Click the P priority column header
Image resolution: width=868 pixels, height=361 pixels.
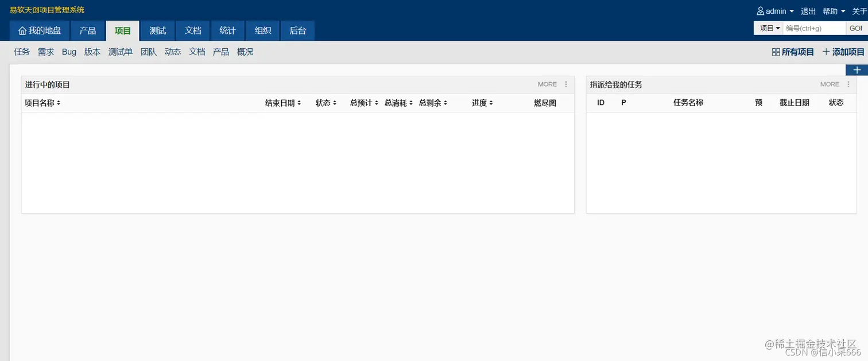click(x=624, y=103)
